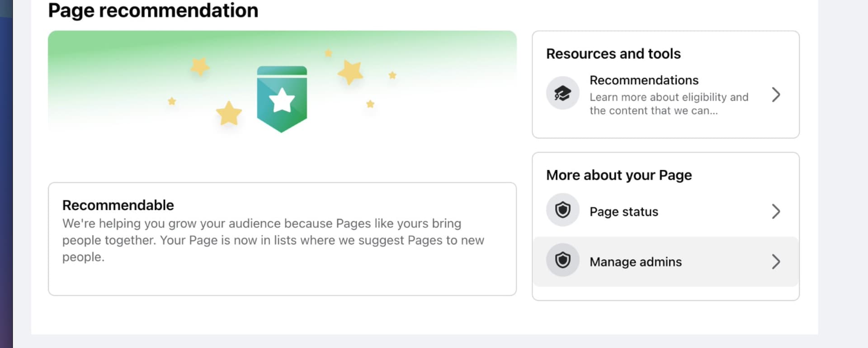Open the Recommendations resource title
Viewport: 868px width, 348px height.
(x=644, y=80)
